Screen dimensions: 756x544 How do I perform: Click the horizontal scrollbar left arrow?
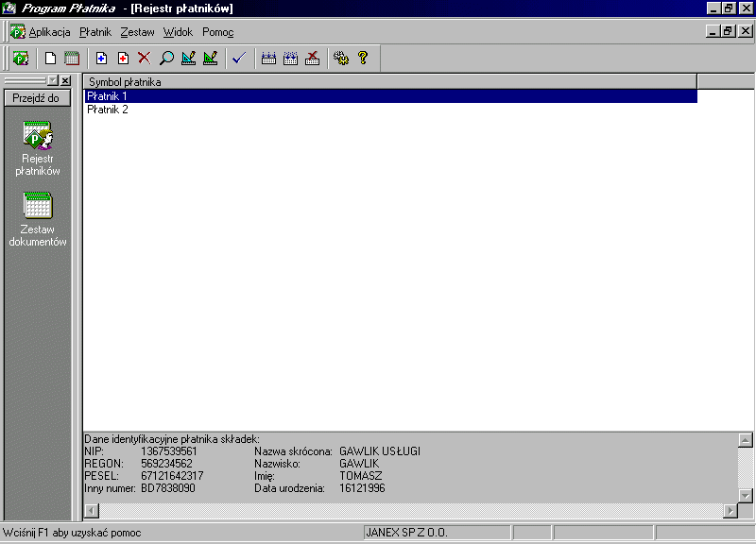tap(92, 511)
